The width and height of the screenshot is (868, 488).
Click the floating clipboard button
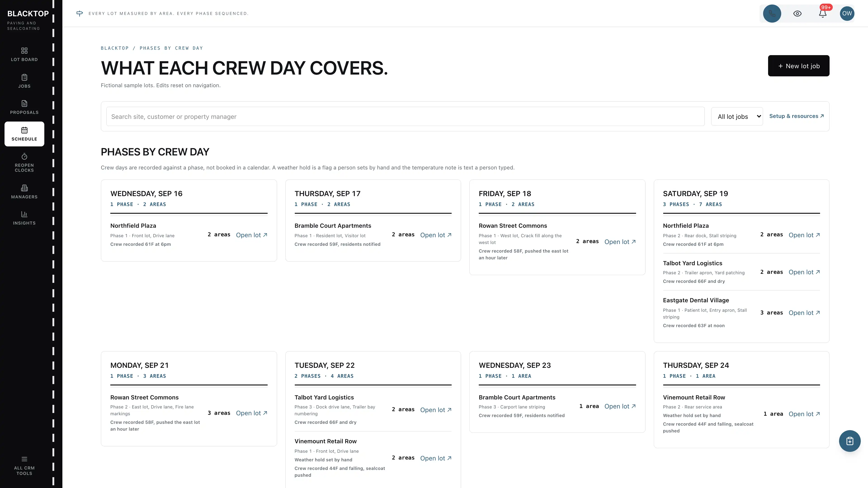(849, 441)
